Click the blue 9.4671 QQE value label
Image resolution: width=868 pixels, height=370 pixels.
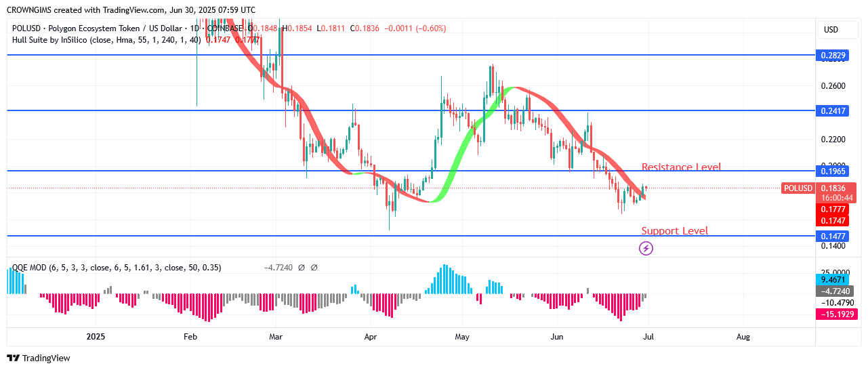(x=833, y=279)
